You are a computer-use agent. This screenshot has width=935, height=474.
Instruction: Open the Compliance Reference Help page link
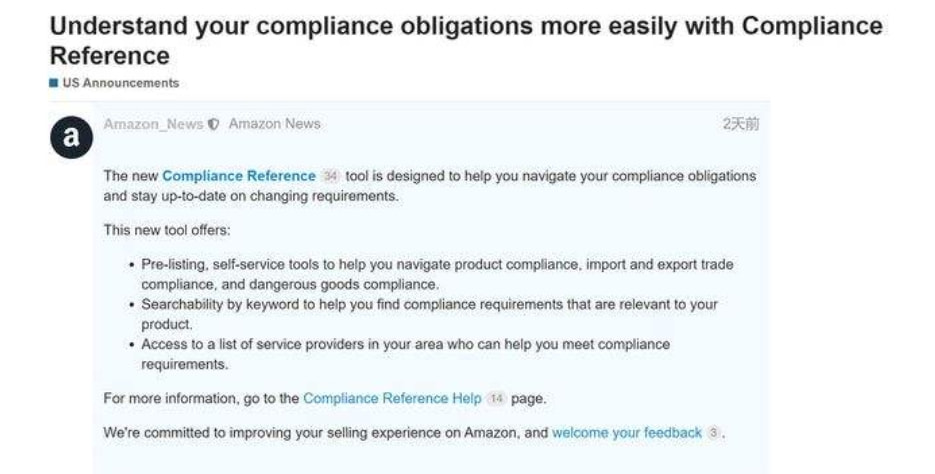coord(392,398)
